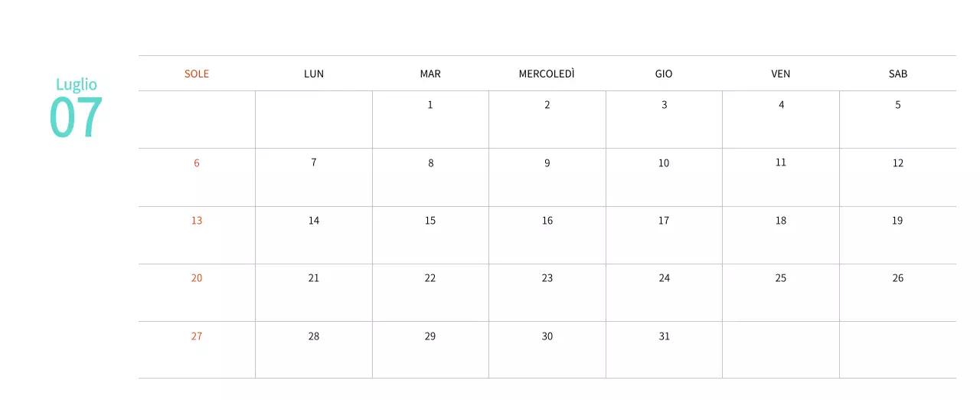Click the SOLE column header
Screen dimensions: 980x400
(x=197, y=74)
